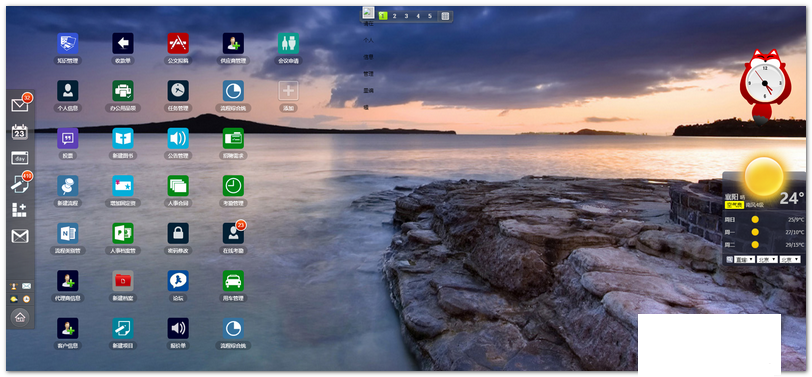The width and height of the screenshot is (812, 377).
Task: Open the 招聘需求 recruitment icon
Action: click(x=233, y=138)
